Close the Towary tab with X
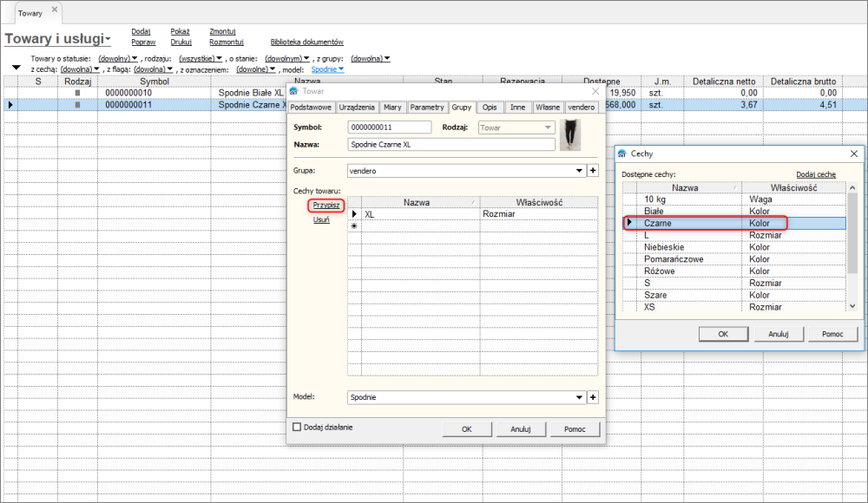868x503 pixels. pos(54,10)
